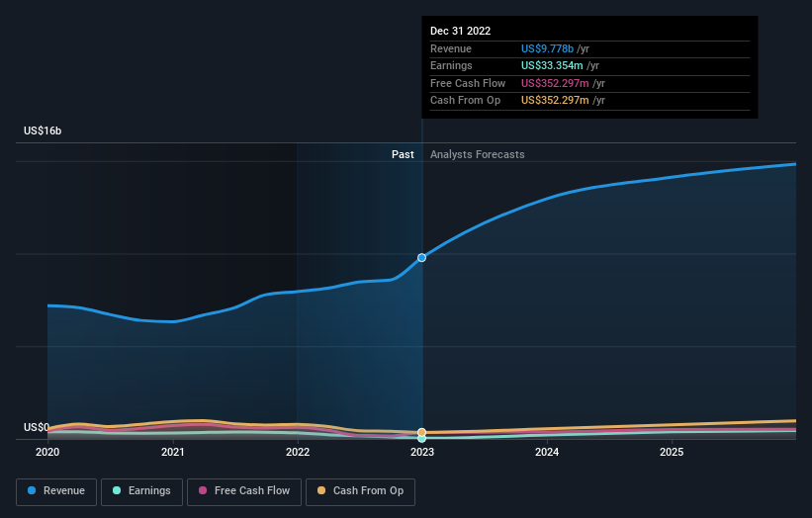Click the US$33.354m earnings value
Screen dimensions: 812x518
coord(552,65)
